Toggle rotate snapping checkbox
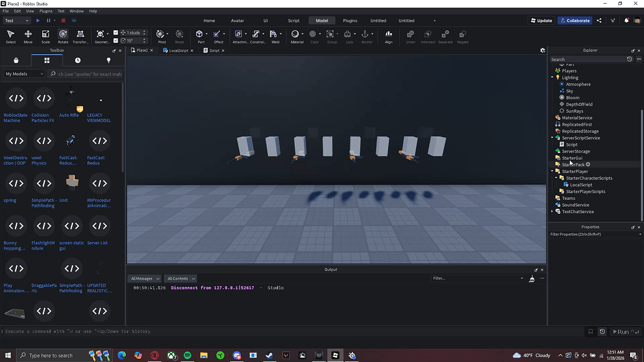 (116, 40)
